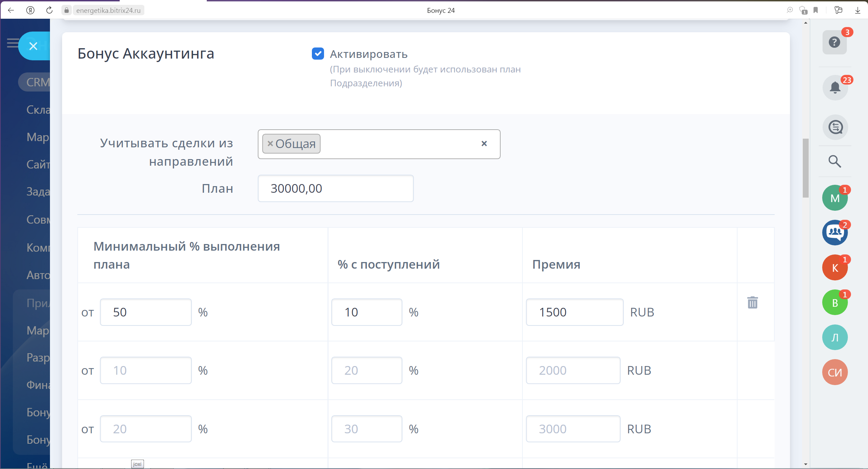Open the notifications bell icon

click(x=835, y=87)
